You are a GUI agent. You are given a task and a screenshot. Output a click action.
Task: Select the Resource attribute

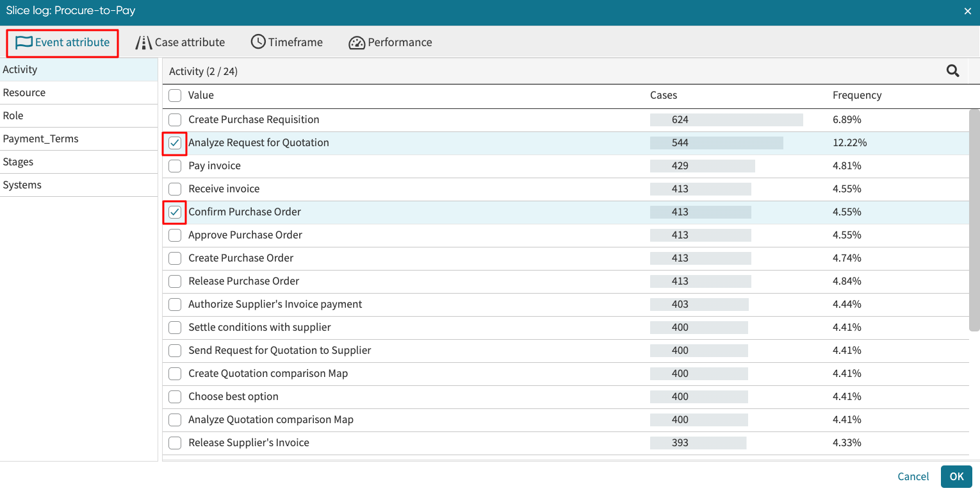(24, 93)
